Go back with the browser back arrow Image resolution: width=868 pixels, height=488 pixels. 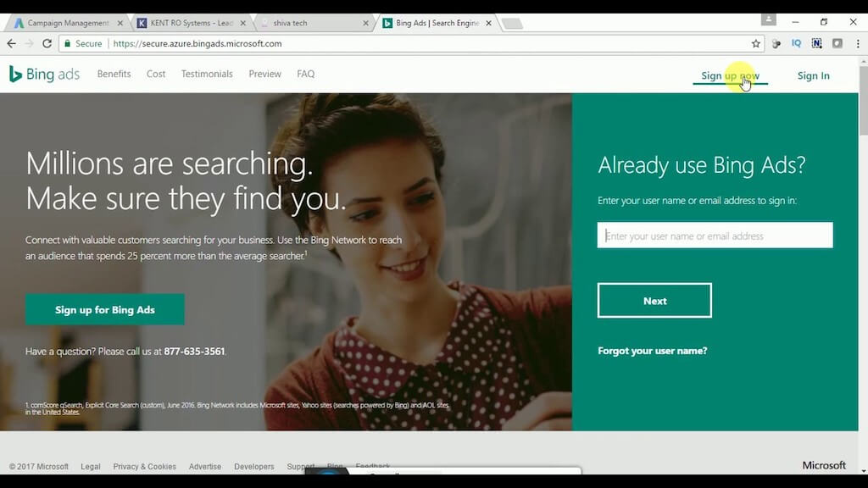click(x=12, y=44)
